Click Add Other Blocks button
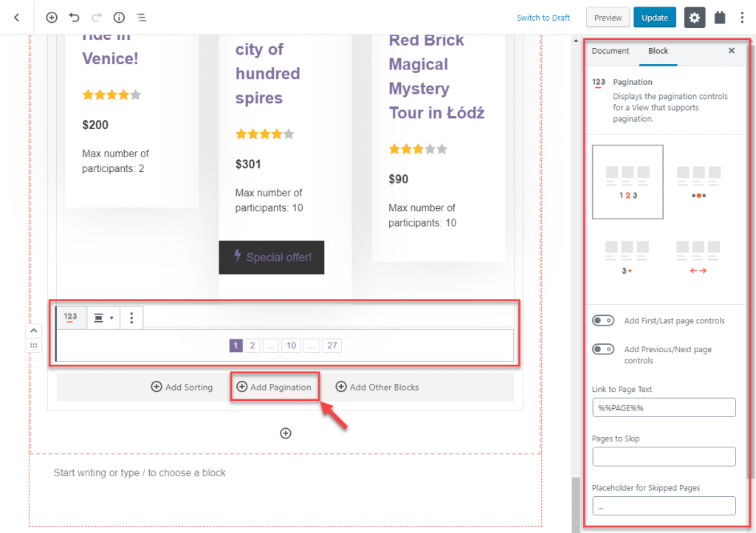The height and width of the screenshot is (533, 756). [x=377, y=387]
